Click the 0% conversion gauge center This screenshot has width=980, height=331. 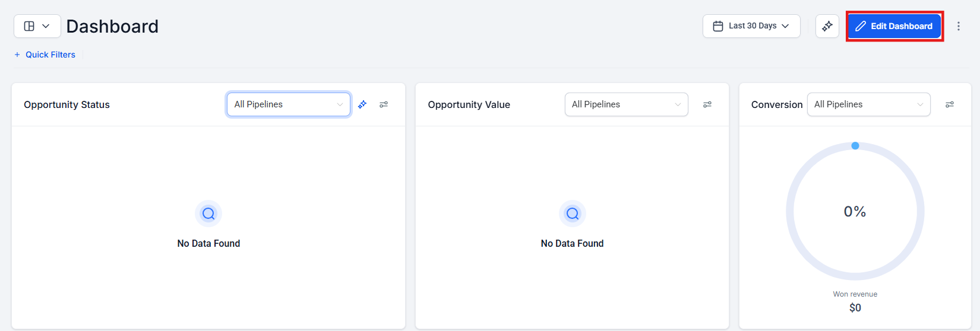pyautogui.click(x=855, y=212)
